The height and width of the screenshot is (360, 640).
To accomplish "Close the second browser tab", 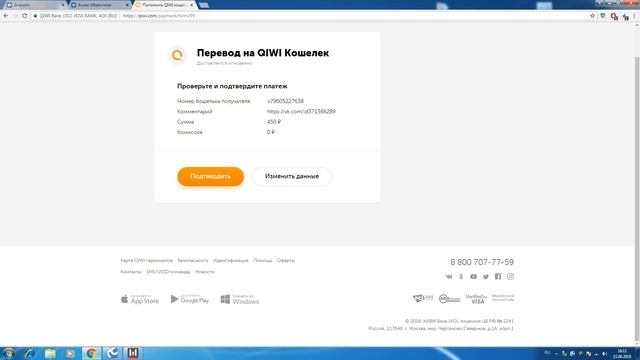I will 127,5.
